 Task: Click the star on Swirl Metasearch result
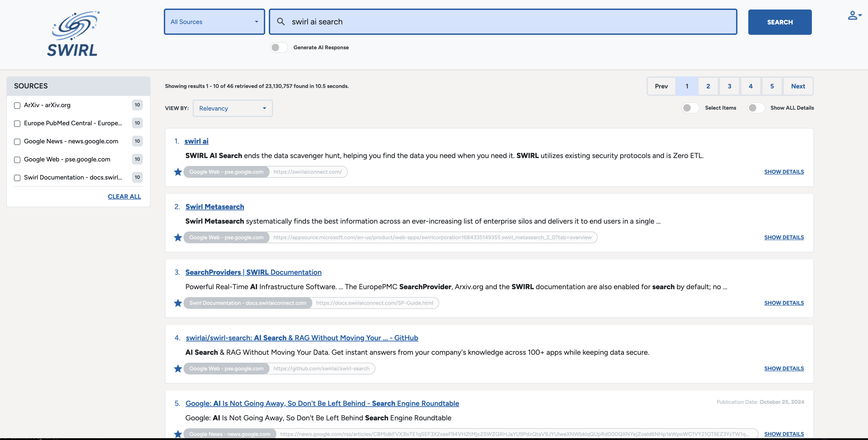pyautogui.click(x=178, y=238)
